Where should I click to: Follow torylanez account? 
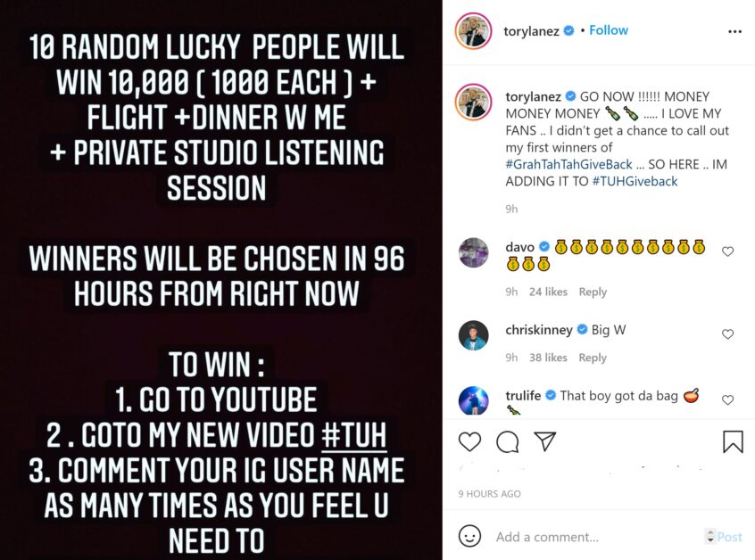coord(609,30)
